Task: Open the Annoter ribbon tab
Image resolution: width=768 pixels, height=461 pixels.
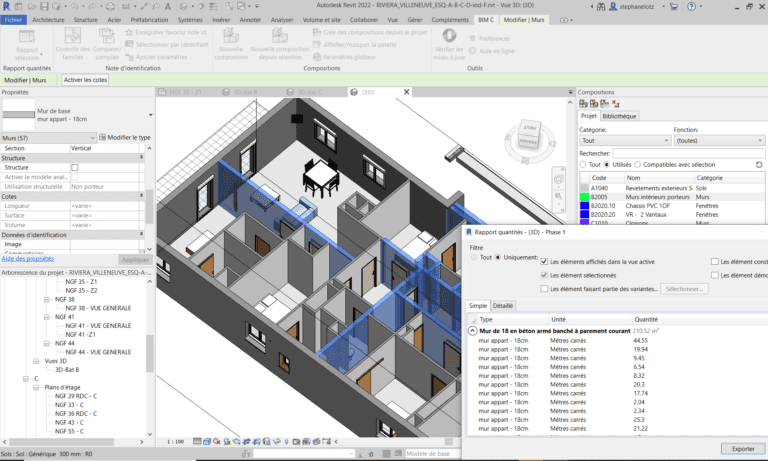Action: [250, 20]
